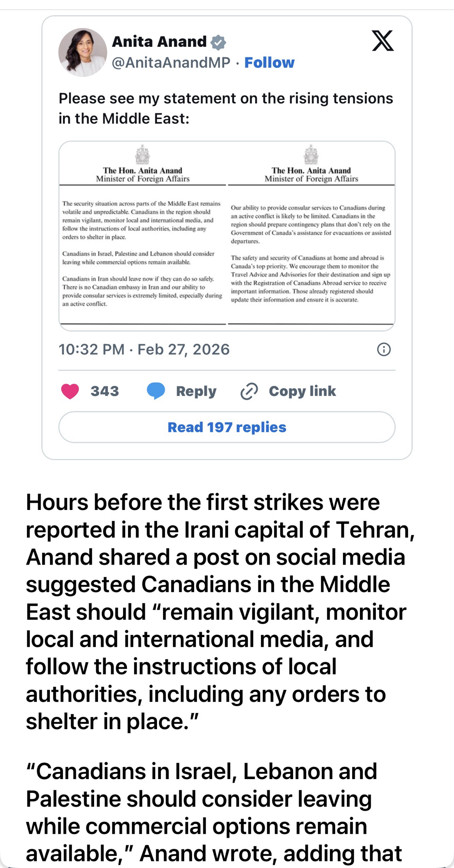Open the @AnitaAnandMP handle link
The width and height of the screenshot is (454, 868).
171,62
